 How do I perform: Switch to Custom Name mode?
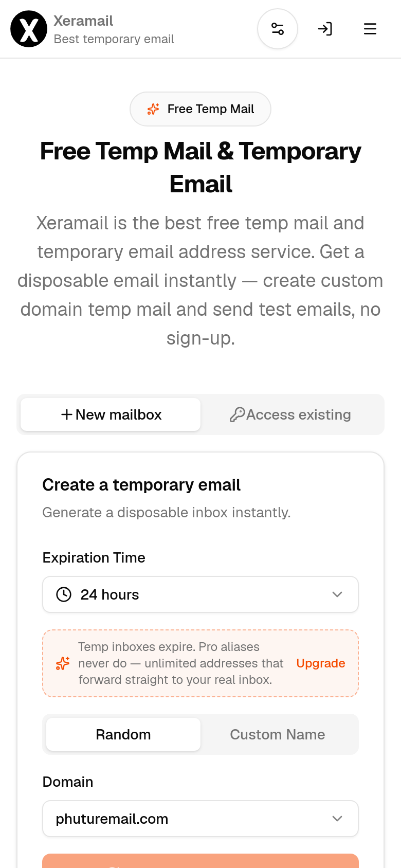pyautogui.click(x=278, y=734)
